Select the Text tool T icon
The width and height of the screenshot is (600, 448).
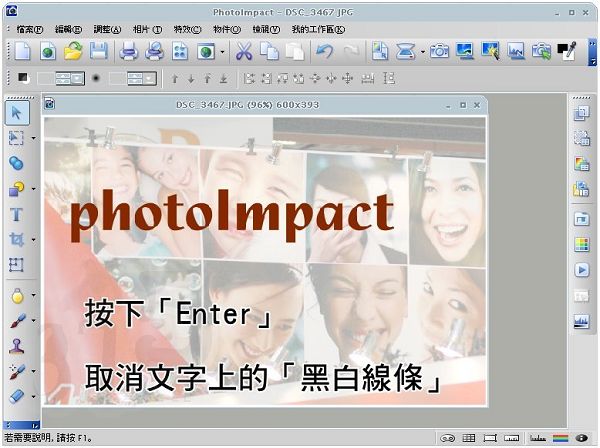tap(16, 214)
